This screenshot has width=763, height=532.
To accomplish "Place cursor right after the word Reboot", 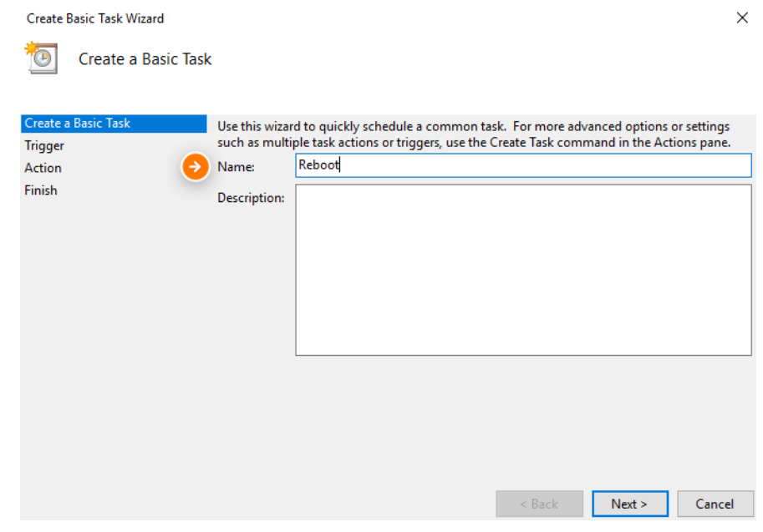I will pos(341,165).
